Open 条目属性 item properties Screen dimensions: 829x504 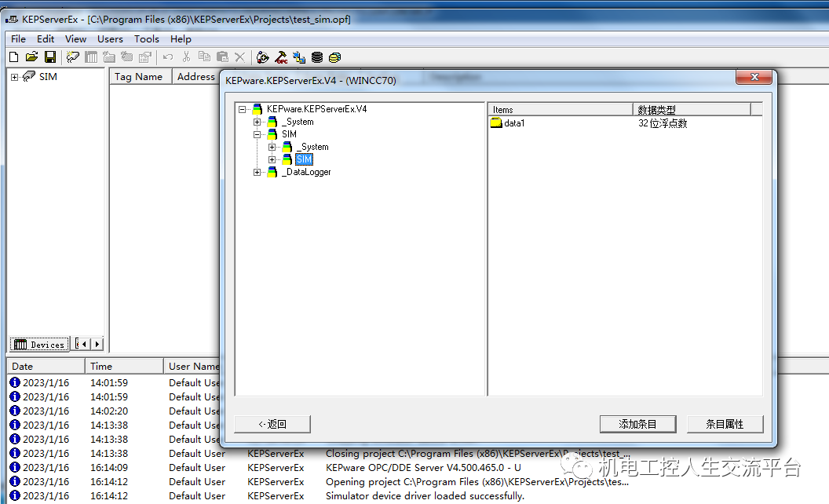click(x=725, y=424)
